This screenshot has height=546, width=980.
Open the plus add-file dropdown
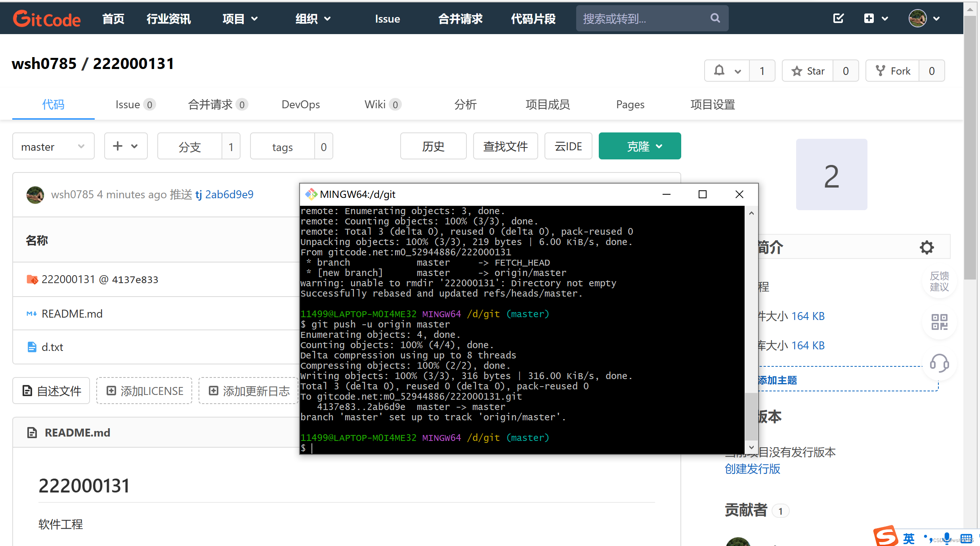(x=126, y=146)
